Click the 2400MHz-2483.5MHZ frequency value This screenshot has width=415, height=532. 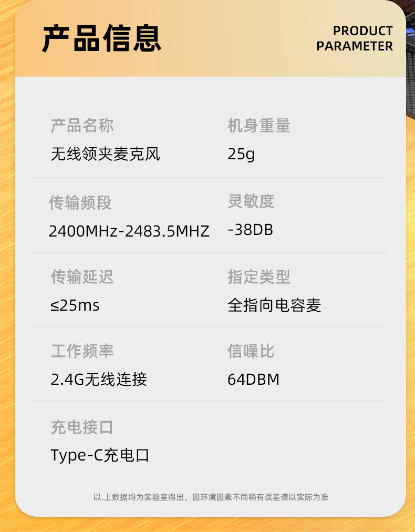pos(129,231)
